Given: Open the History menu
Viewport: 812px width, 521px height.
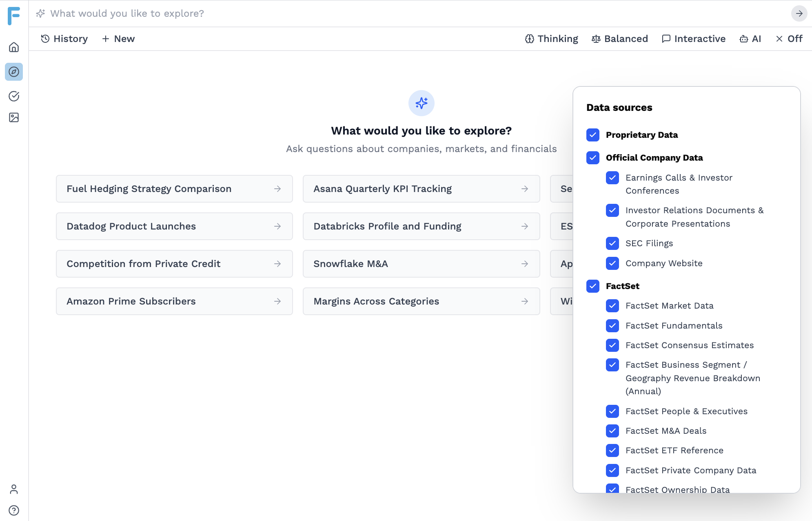Looking at the screenshot, I should pyautogui.click(x=64, y=39).
